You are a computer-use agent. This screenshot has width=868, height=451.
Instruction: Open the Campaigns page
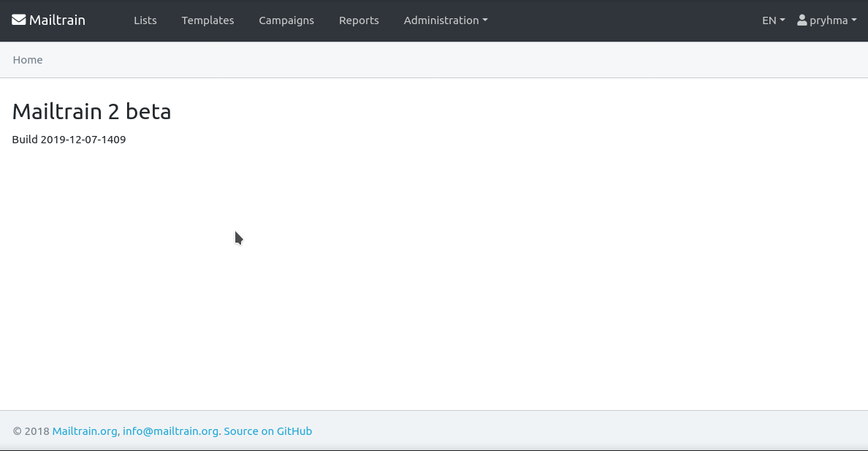[x=286, y=20]
